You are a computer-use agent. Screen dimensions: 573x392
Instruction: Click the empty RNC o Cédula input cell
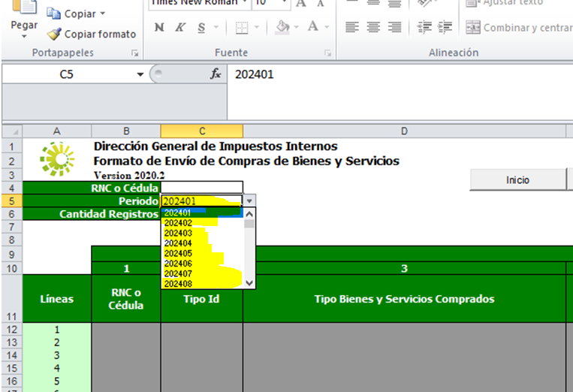[202, 188]
